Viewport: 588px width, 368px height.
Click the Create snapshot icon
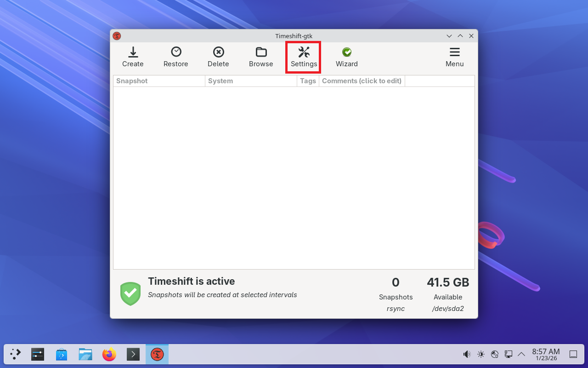[x=133, y=57]
